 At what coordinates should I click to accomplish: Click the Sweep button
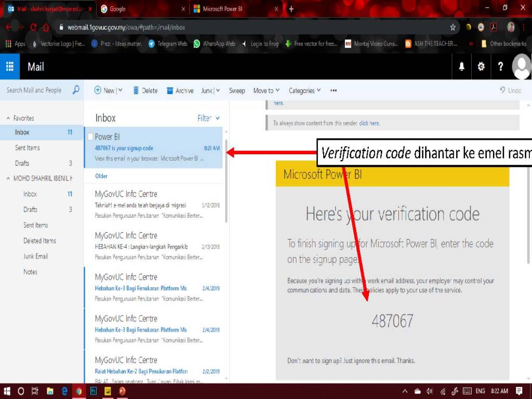pos(237,90)
